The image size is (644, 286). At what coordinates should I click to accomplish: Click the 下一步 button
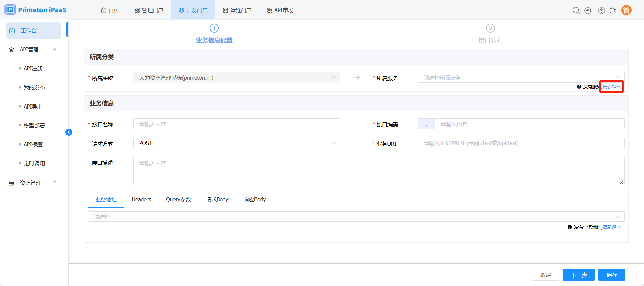[x=579, y=275]
